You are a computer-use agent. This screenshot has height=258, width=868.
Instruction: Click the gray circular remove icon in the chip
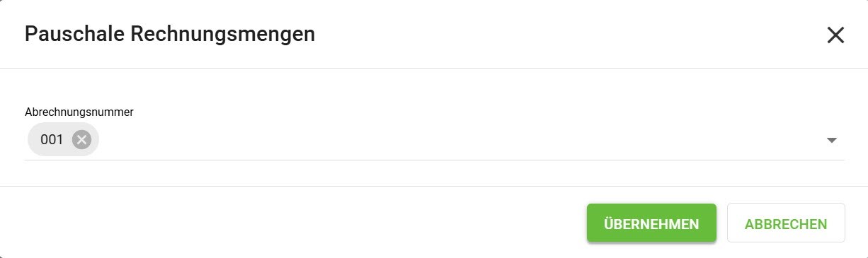(x=82, y=140)
